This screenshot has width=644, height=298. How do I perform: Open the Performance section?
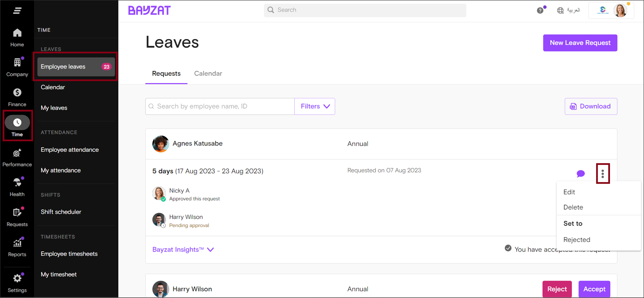17,156
